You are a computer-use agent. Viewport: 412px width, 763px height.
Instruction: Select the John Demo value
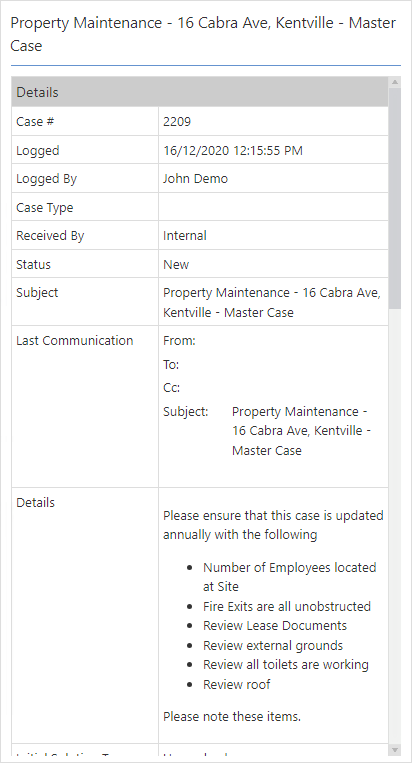tap(195, 179)
